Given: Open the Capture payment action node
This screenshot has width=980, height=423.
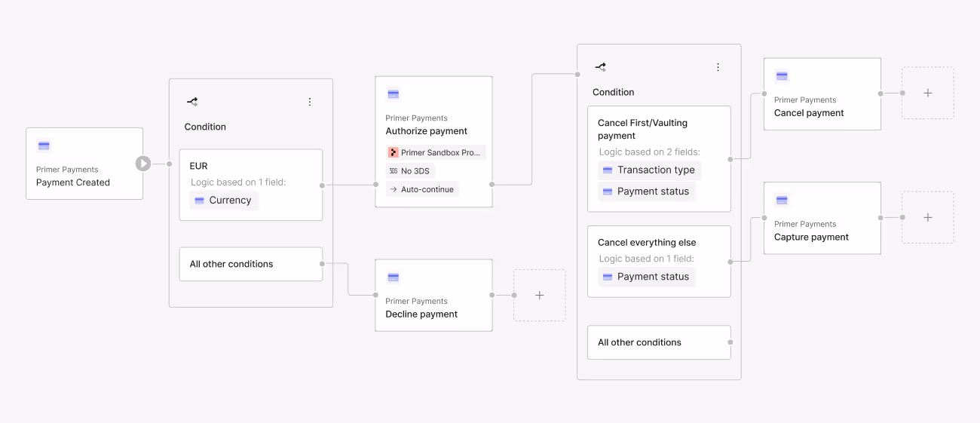Looking at the screenshot, I should tap(822, 218).
